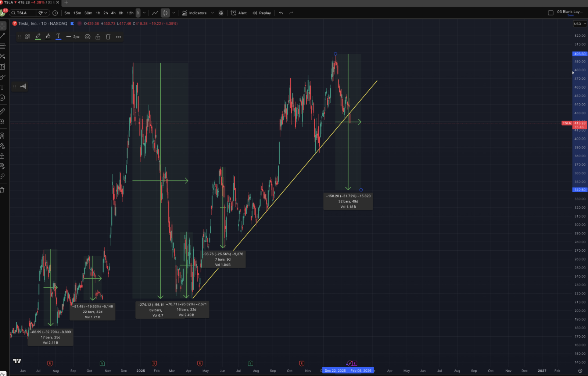Open the Fibonacci and Gann tools
The height and width of the screenshot is (376, 588).
tap(3, 46)
